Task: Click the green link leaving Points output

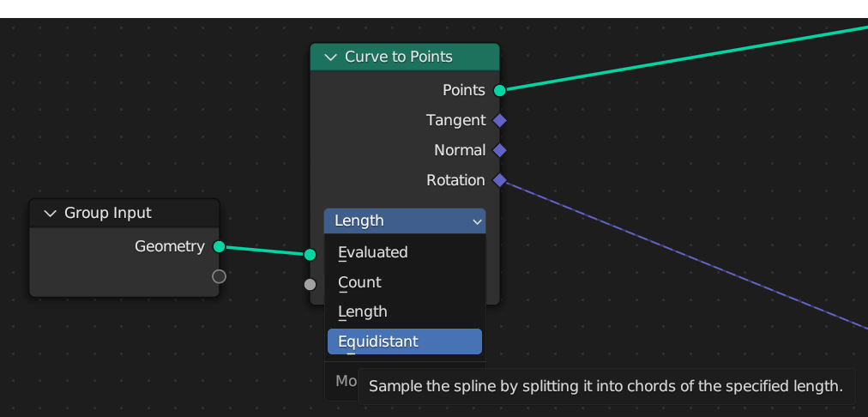Action: (686, 57)
